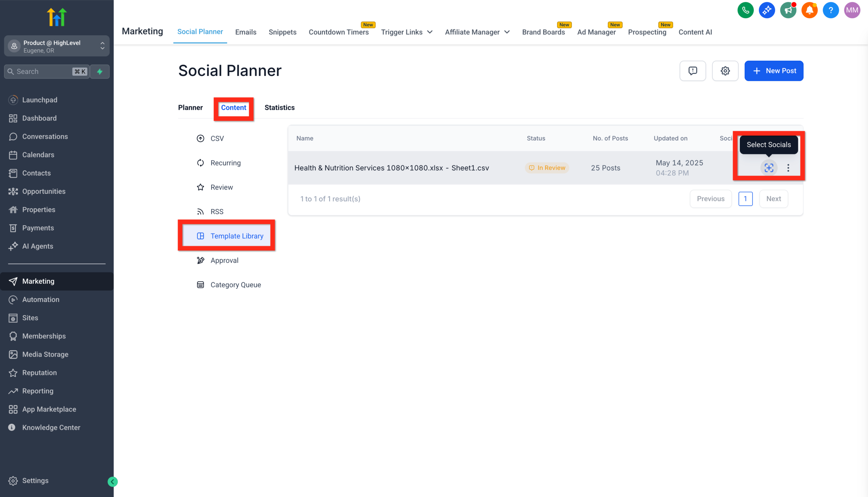Open the notifications bell
The width and height of the screenshot is (868, 497).
pyautogui.click(x=810, y=10)
